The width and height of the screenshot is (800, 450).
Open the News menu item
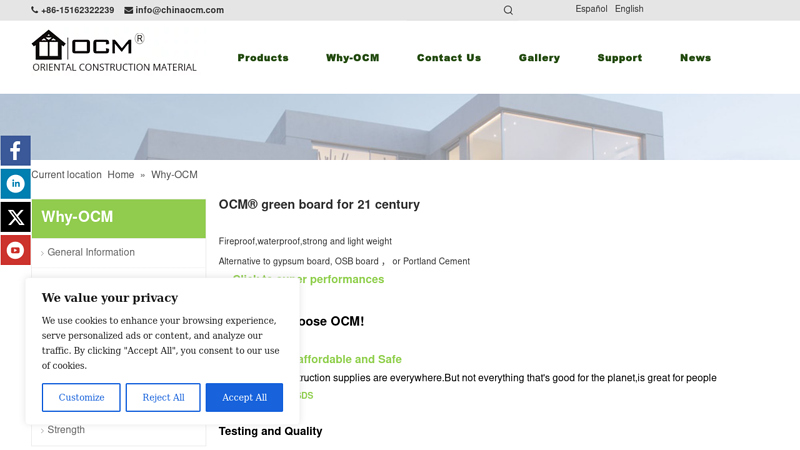point(695,58)
